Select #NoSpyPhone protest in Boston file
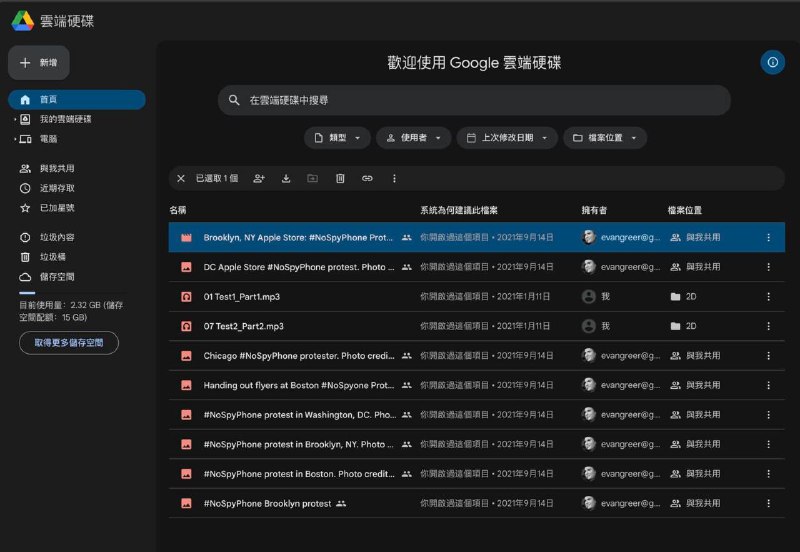 [x=477, y=474]
